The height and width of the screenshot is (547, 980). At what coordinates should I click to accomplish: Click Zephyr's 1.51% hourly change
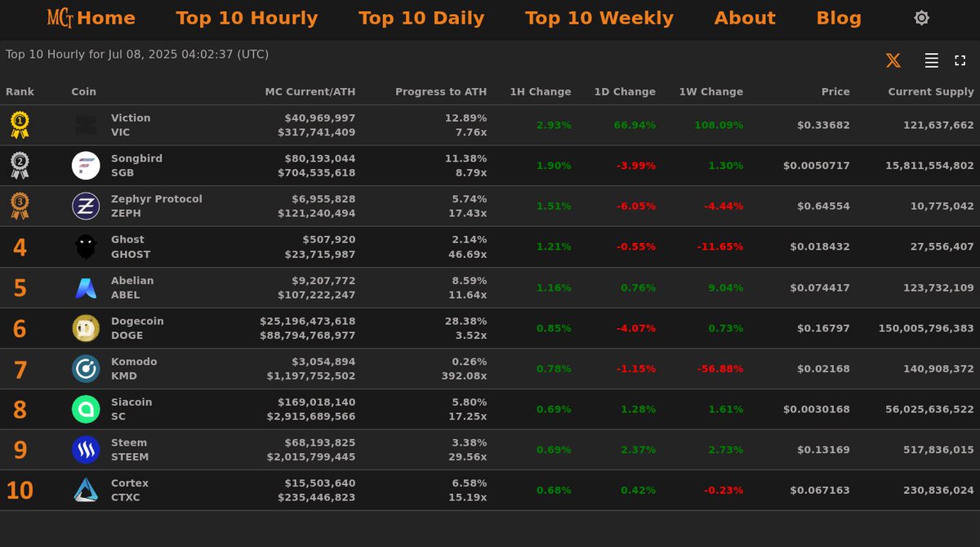click(x=554, y=206)
